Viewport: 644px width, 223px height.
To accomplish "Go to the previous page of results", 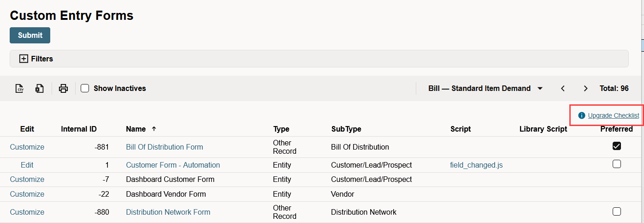I will tap(563, 88).
